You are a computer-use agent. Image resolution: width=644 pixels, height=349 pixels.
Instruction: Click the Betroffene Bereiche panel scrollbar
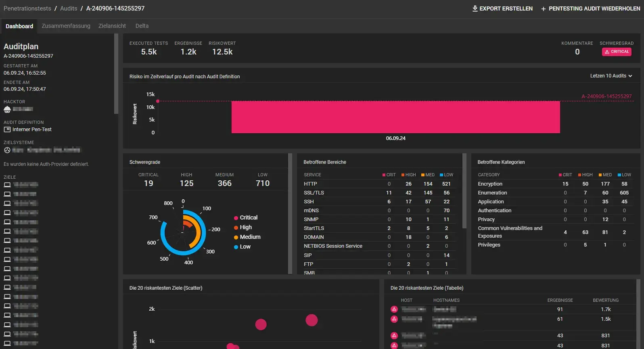(x=464, y=191)
